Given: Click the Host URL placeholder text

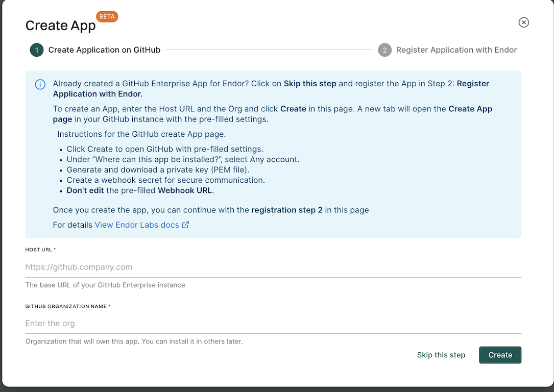Looking at the screenshot, I should pyautogui.click(x=79, y=266).
